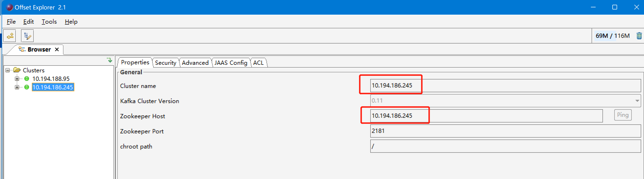Viewport: 644px width, 179px height.
Task: Switch to the Properties tab
Action: (x=135, y=62)
